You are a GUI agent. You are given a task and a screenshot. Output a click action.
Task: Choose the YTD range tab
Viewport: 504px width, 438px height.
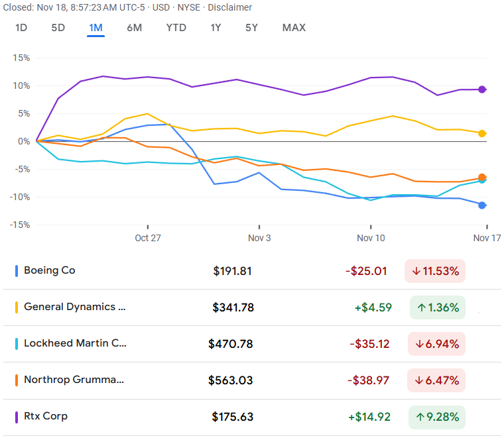point(176,28)
